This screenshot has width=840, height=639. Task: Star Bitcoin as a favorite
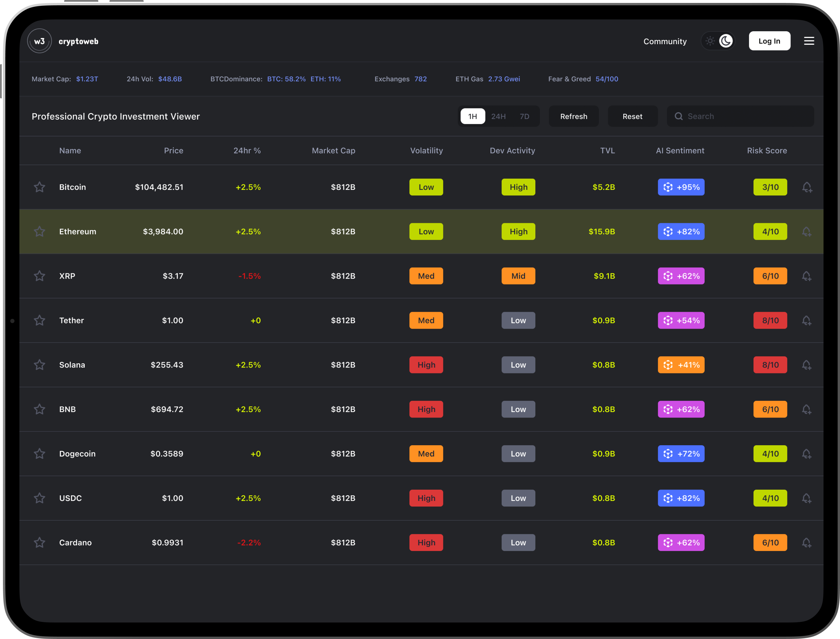pyautogui.click(x=39, y=187)
